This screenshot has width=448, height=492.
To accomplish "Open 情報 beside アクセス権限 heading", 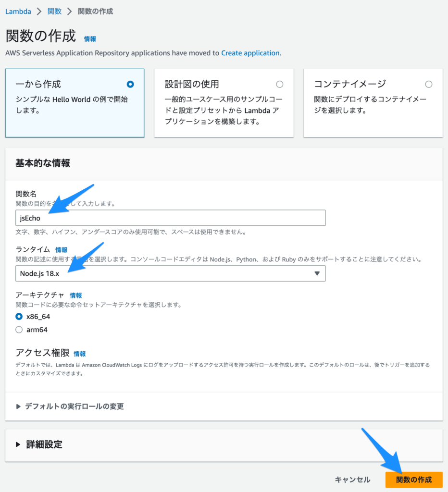I will [80, 353].
